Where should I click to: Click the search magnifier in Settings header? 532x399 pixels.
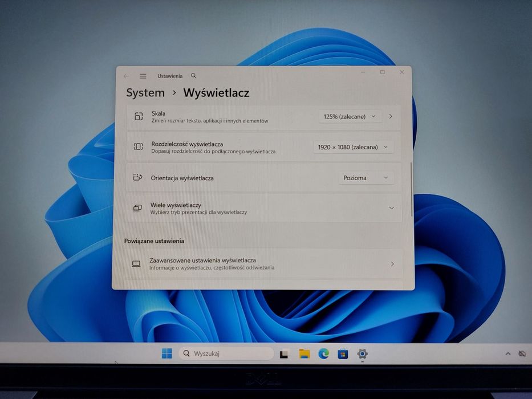(x=193, y=76)
